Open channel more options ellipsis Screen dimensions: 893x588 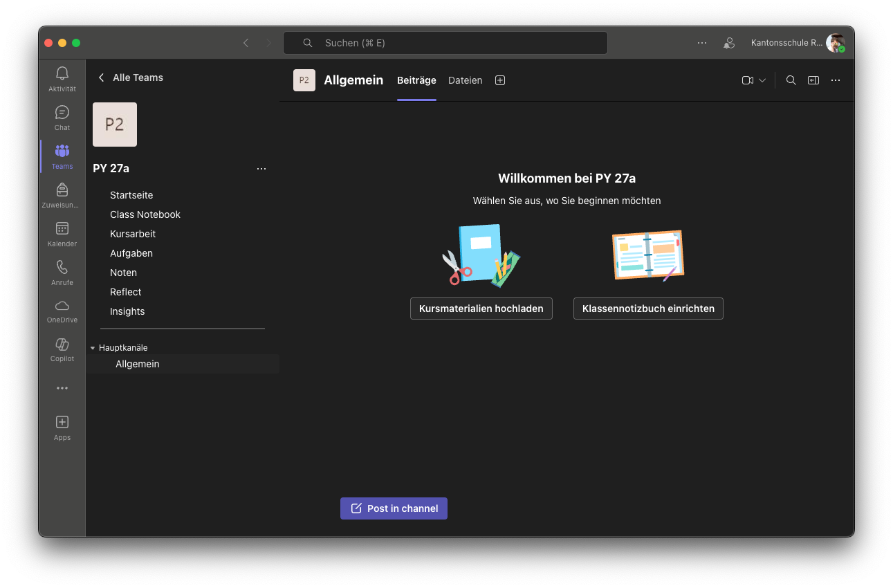[x=836, y=80]
